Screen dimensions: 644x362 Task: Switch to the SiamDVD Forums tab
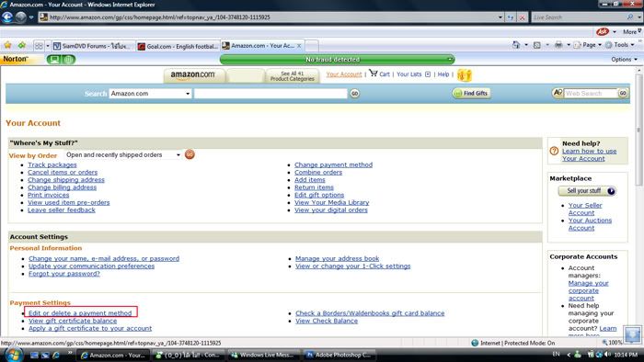[93, 46]
